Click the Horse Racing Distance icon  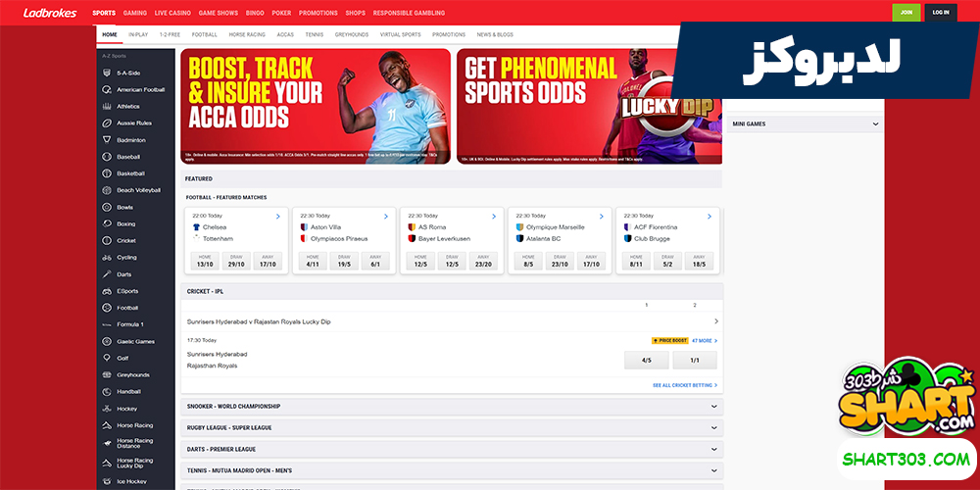pyautogui.click(x=107, y=443)
